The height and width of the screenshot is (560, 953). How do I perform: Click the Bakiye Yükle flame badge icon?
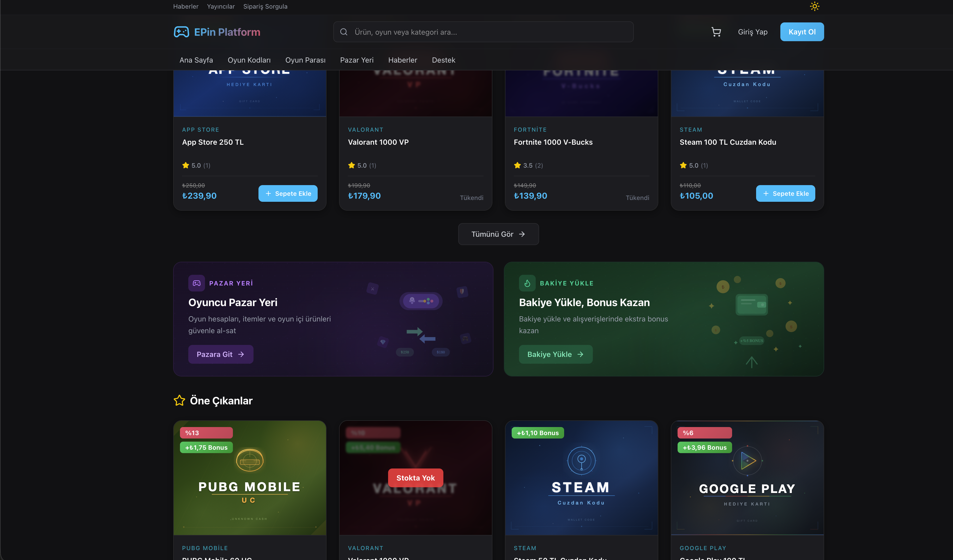[x=527, y=283]
